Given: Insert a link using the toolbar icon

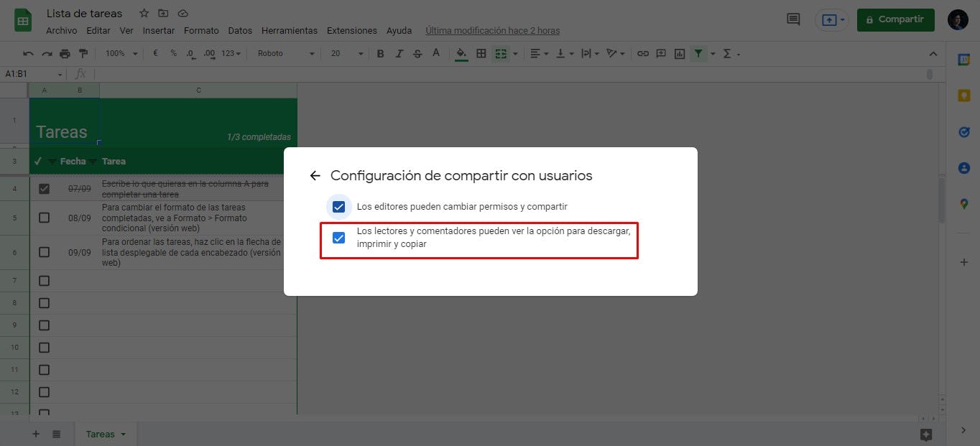Looking at the screenshot, I should coord(642,53).
